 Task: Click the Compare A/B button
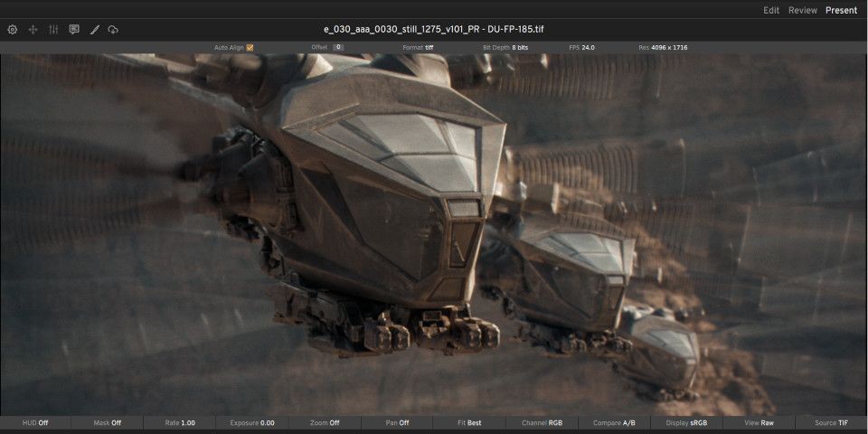pyautogui.click(x=614, y=422)
